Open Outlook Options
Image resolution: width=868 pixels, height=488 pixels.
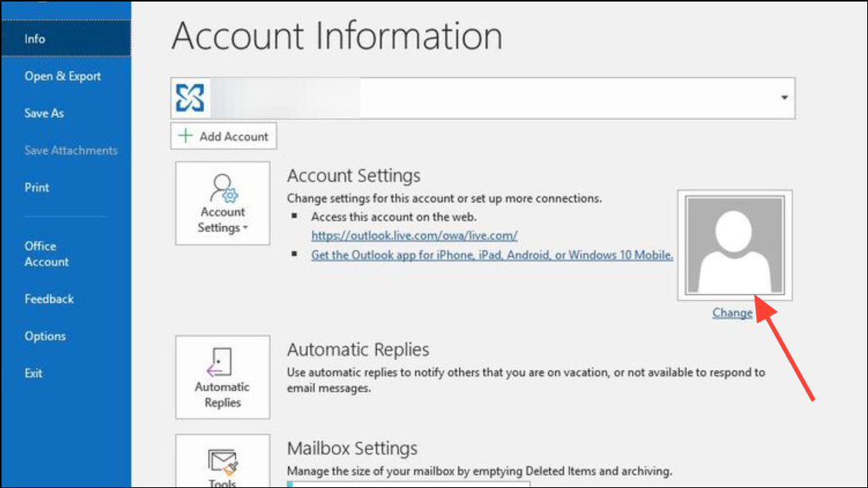pyautogui.click(x=45, y=336)
